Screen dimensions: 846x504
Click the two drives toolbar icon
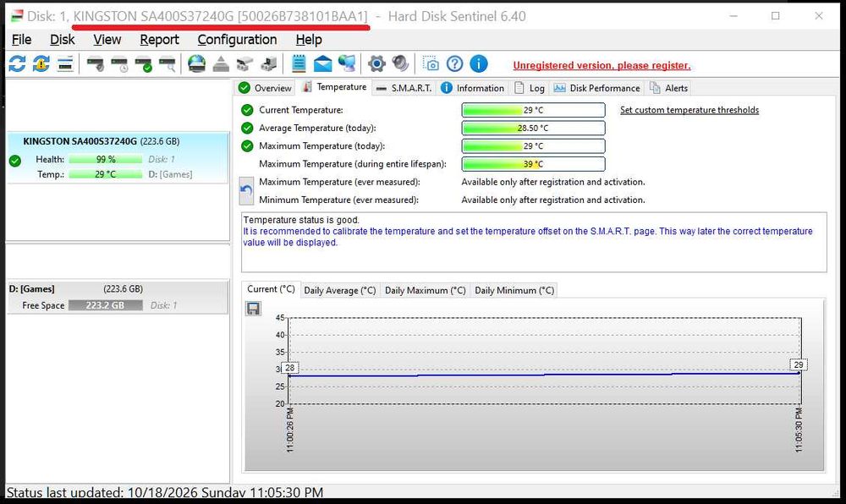(244, 64)
